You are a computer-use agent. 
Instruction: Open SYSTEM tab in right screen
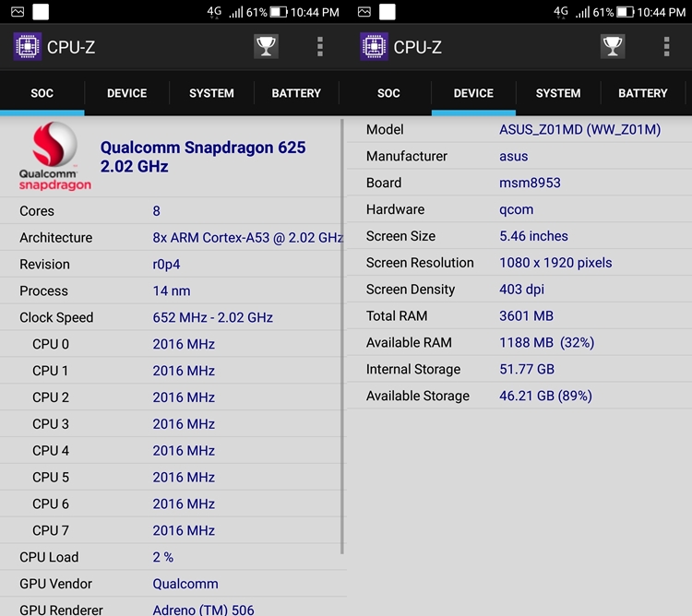[x=558, y=93]
